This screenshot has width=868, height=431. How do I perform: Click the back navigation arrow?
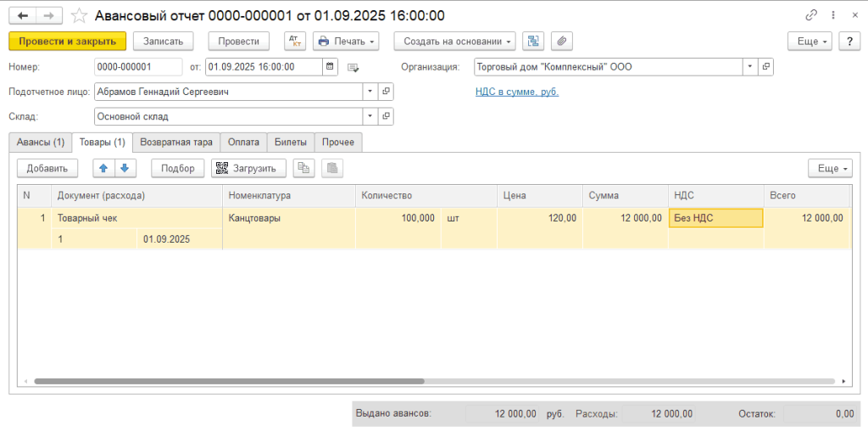tap(23, 15)
